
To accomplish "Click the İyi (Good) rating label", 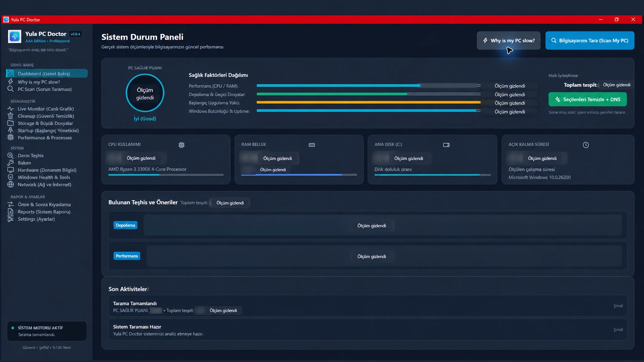I will click(145, 118).
